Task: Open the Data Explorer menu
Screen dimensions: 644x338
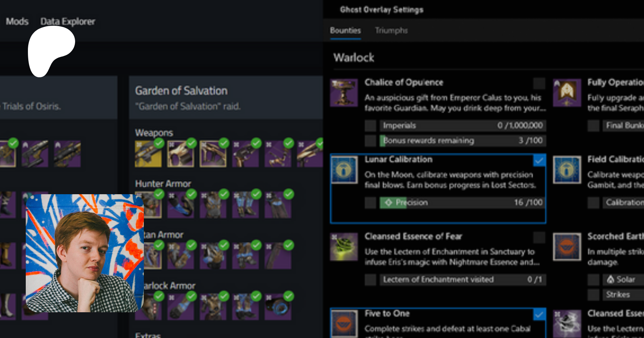Action: [68, 21]
